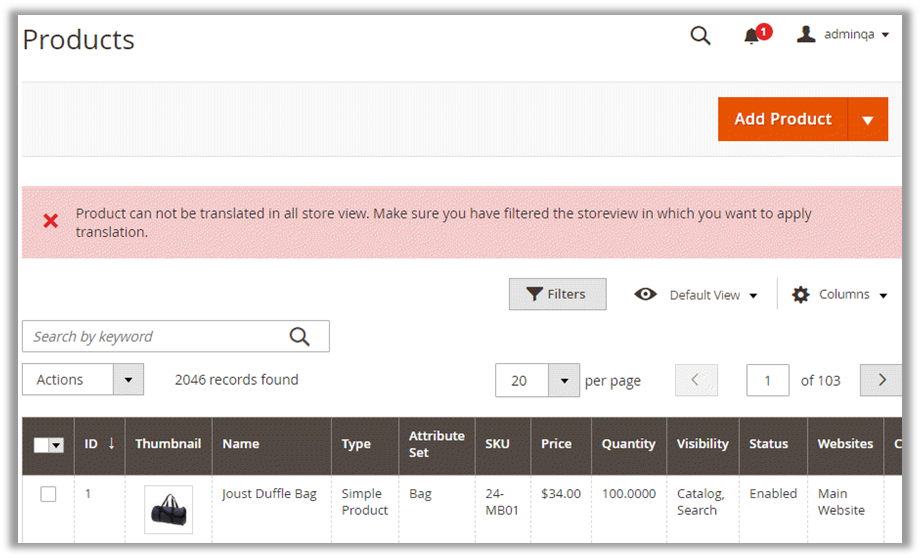
Task: Click the search icon in keyword field
Action: pos(299,337)
